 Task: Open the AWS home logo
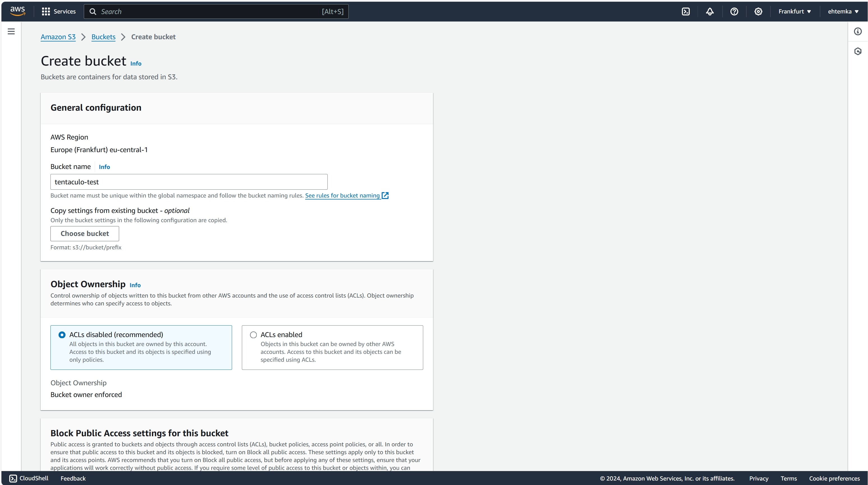coord(18,11)
